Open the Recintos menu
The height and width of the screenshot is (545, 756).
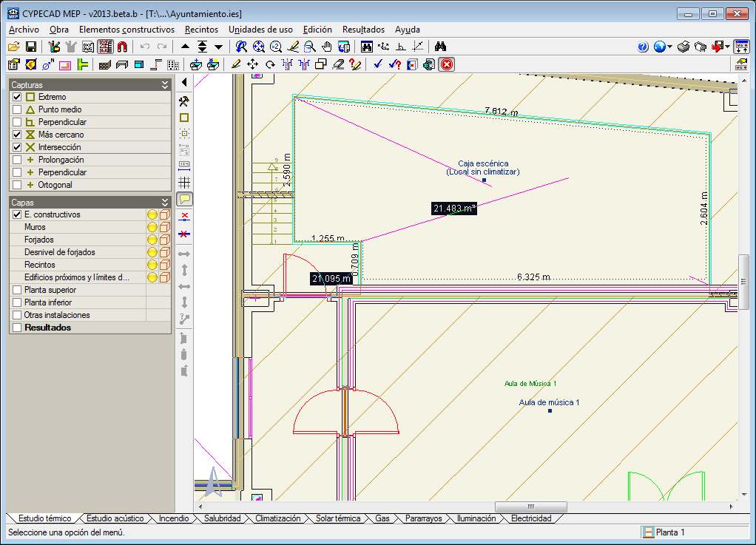click(201, 30)
